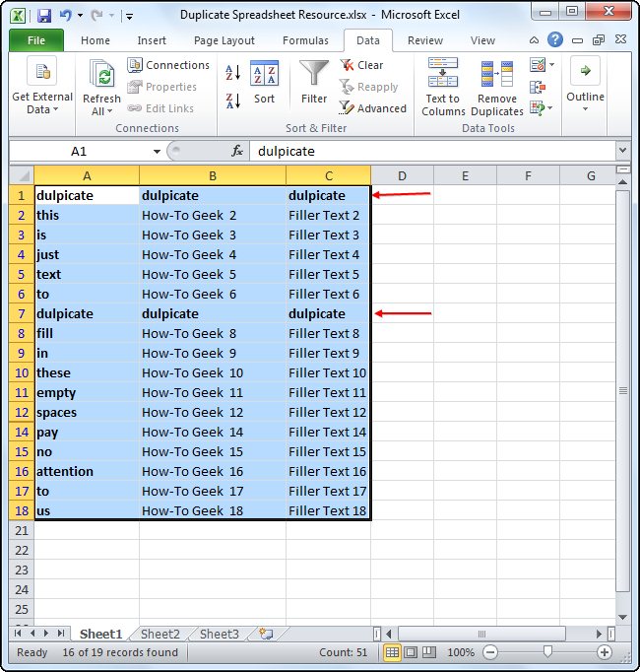Screen dimensions: 640x672
Task: Select row 7 header
Action: (x=22, y=313)
